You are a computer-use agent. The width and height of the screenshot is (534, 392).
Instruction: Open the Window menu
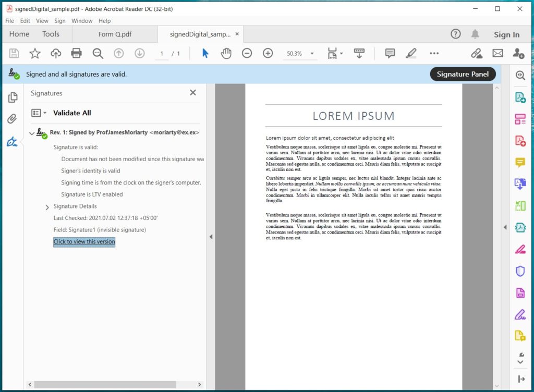pyautogui.click(x=82, y=21)
